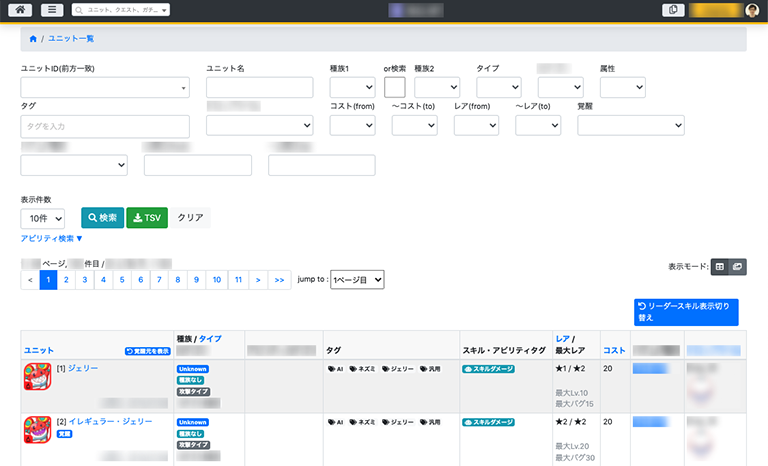Screen dimensions: 768x466
Task: Click the クリア button
Action: 190,218
